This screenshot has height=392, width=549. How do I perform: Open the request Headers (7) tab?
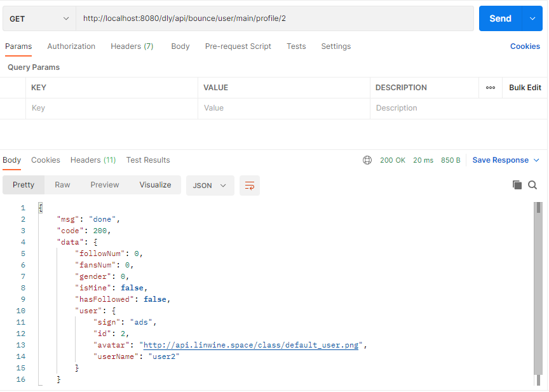[x=132, y=46]
